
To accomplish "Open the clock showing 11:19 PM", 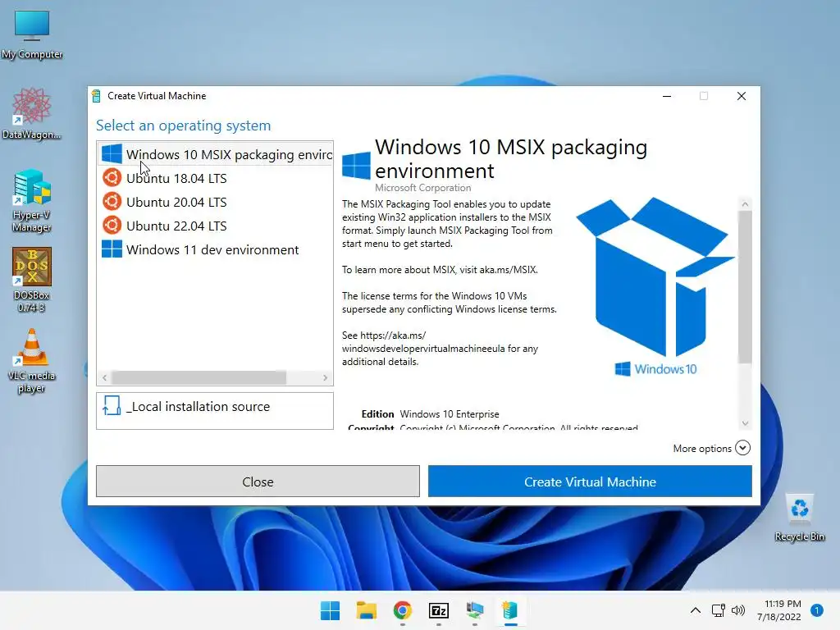I will click(779, 610).
